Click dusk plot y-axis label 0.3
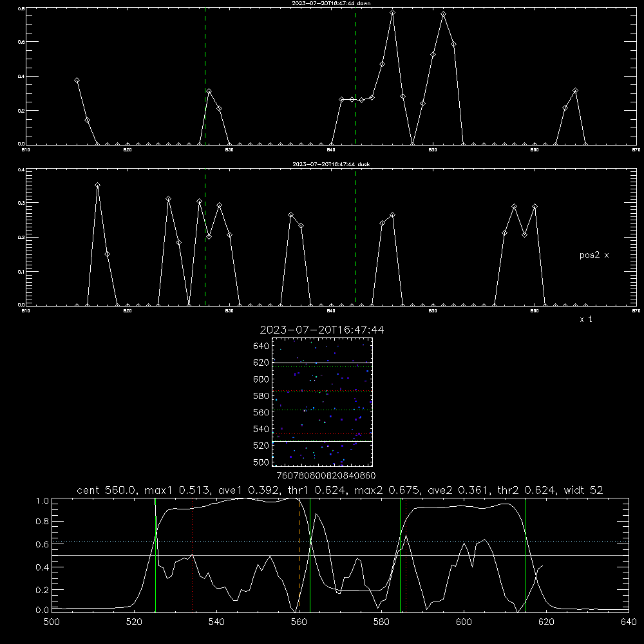 21,203
